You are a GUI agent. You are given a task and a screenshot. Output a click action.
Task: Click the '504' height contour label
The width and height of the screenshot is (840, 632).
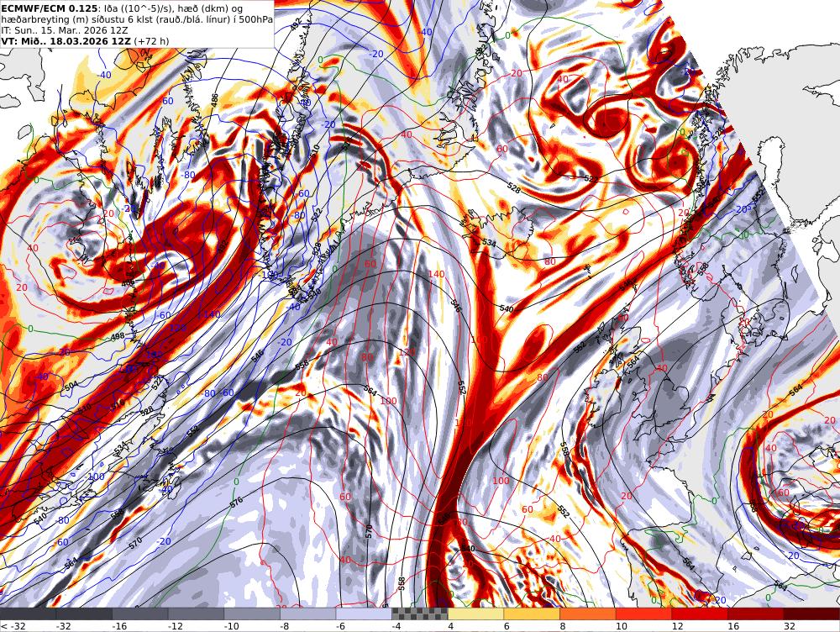[x=71, y=387]
